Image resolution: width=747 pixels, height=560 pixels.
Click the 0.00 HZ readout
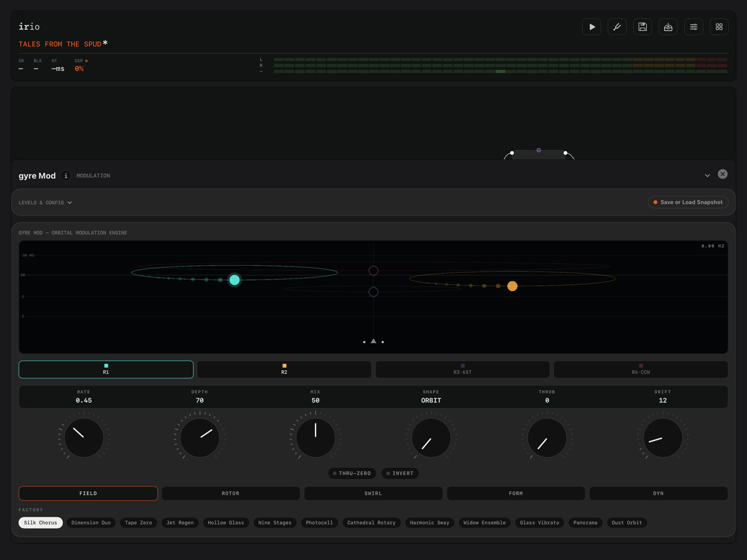713,246
